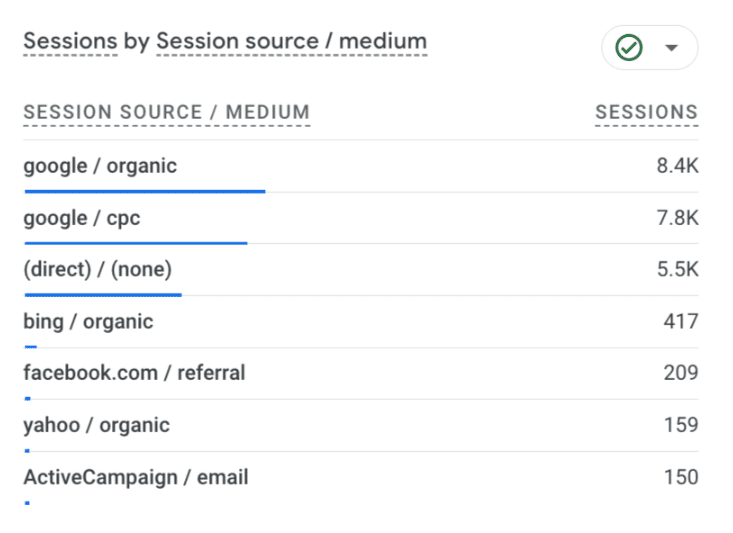The width and height of the screenshot is (733, 533).
Task: Select the yahoo / organic row
Action: pyautogui.click(x=361, y=425)
